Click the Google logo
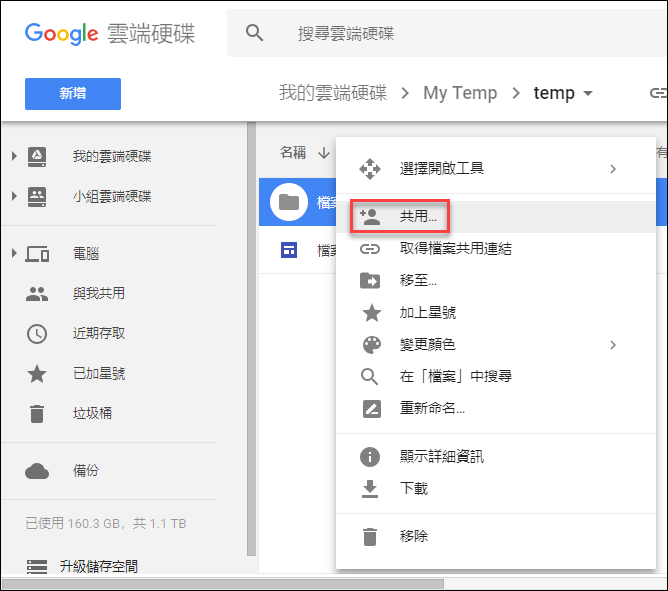This screenshot has width=668, height=591. click(x=61, y=34)
